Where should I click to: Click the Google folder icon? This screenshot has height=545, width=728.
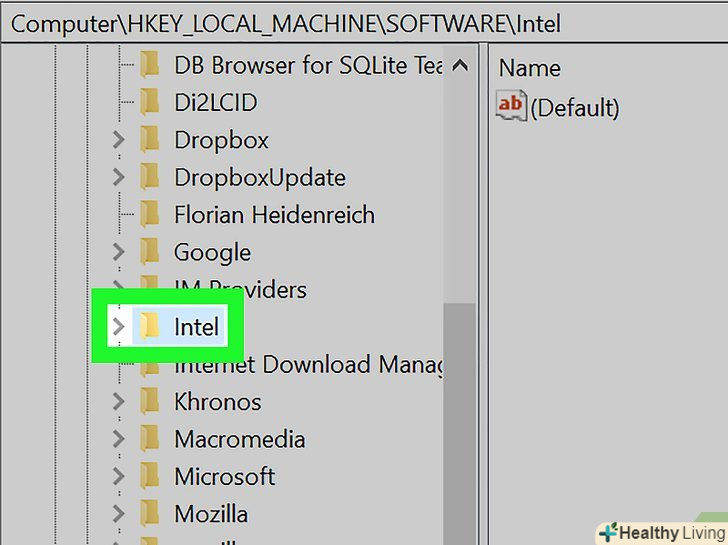[150, 252]
